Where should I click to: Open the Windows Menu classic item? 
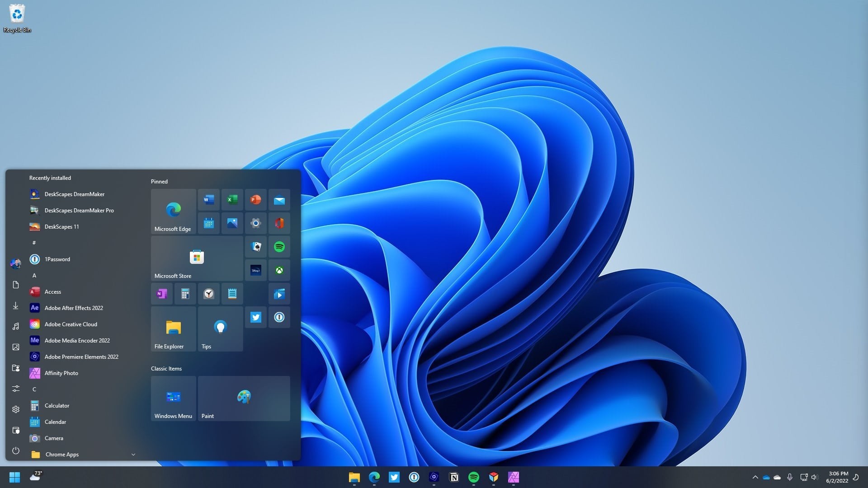(173, 398)
